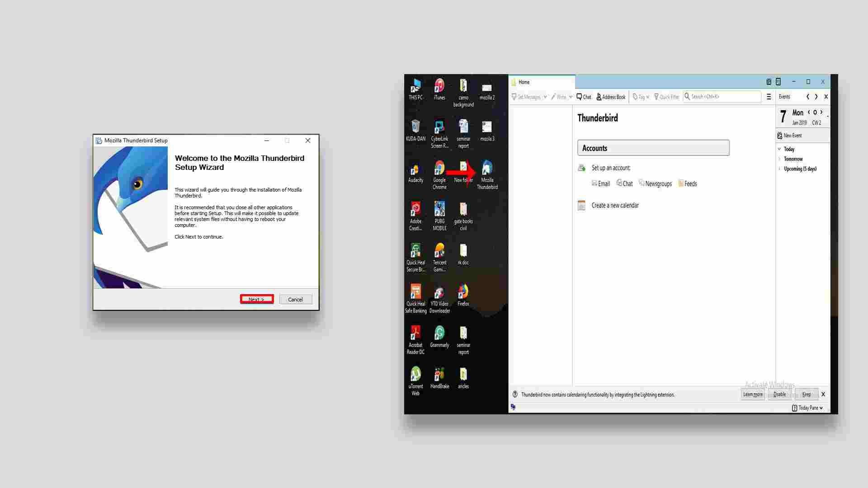Launch iTunes from the desktop

pyautogui.click(x=439, y=89)
